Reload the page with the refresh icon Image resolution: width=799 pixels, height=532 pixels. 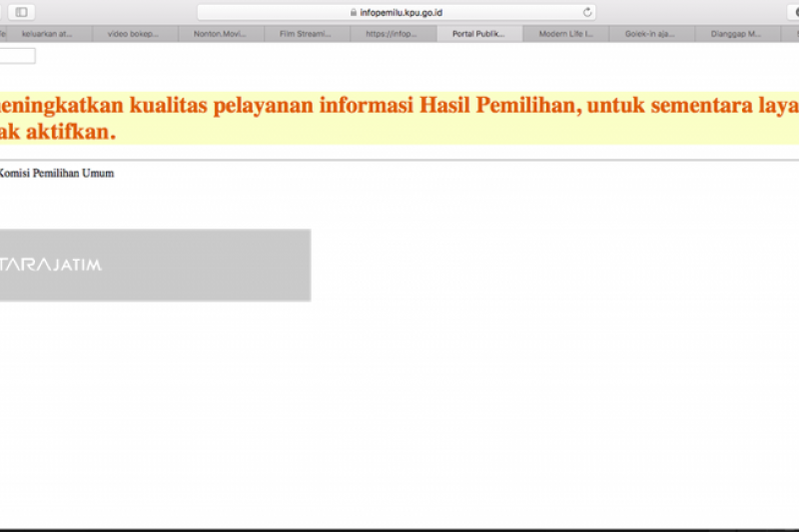pos(587,12)
